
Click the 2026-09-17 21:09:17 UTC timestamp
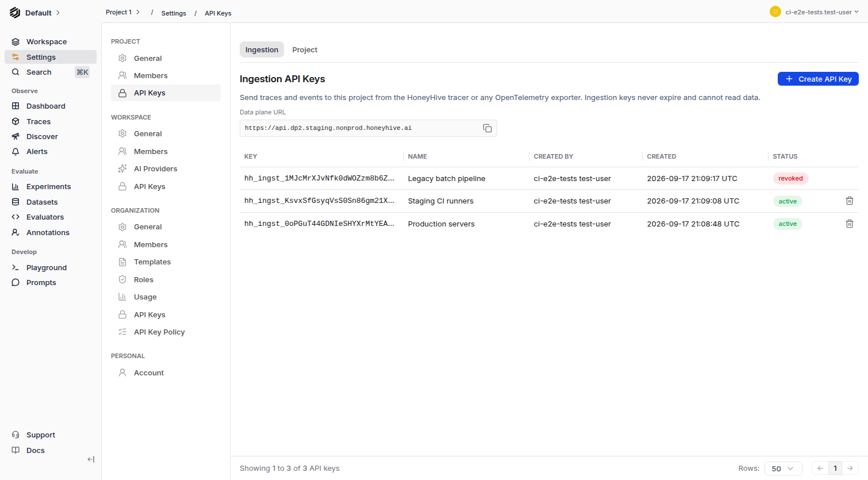692,179
